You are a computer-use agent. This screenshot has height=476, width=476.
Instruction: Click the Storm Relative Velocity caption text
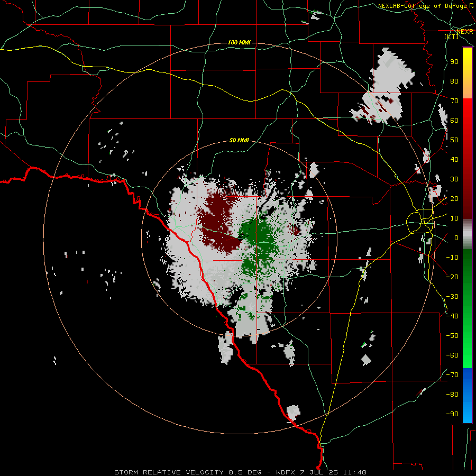point(240,472)
